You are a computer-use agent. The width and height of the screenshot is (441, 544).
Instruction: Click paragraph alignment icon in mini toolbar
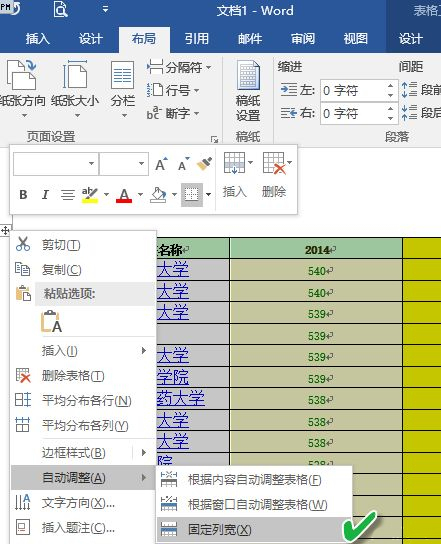(x=68, y=195)
